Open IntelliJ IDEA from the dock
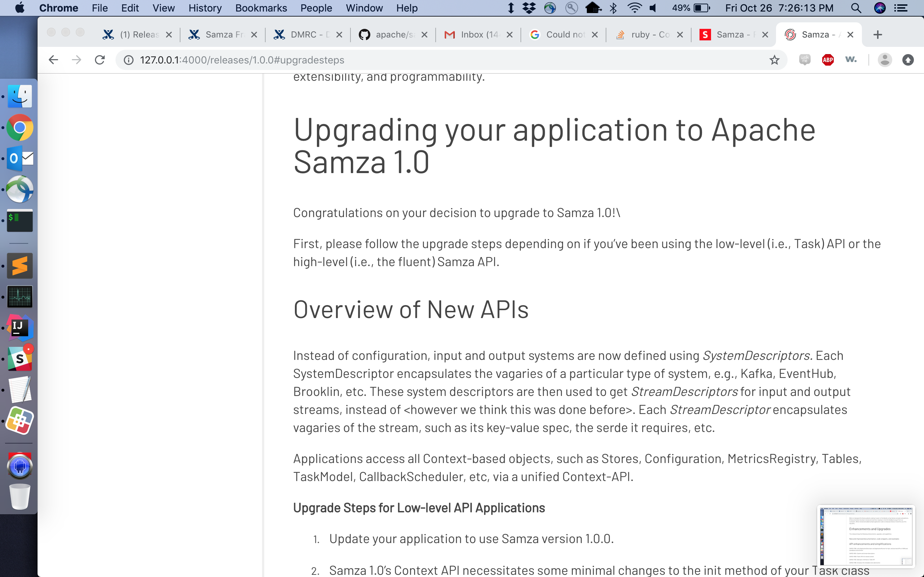 point(19,328)
